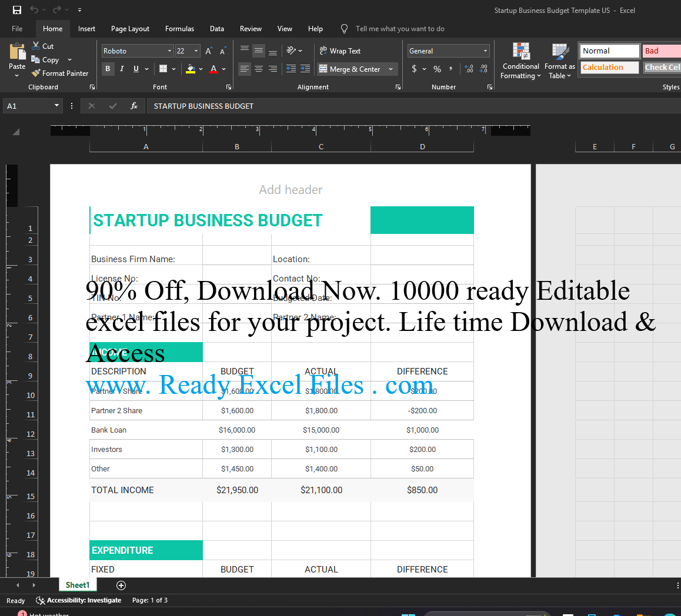Apply the Calculation cell style
Viewport: 681px width, 616px height.
click(610, 67)
